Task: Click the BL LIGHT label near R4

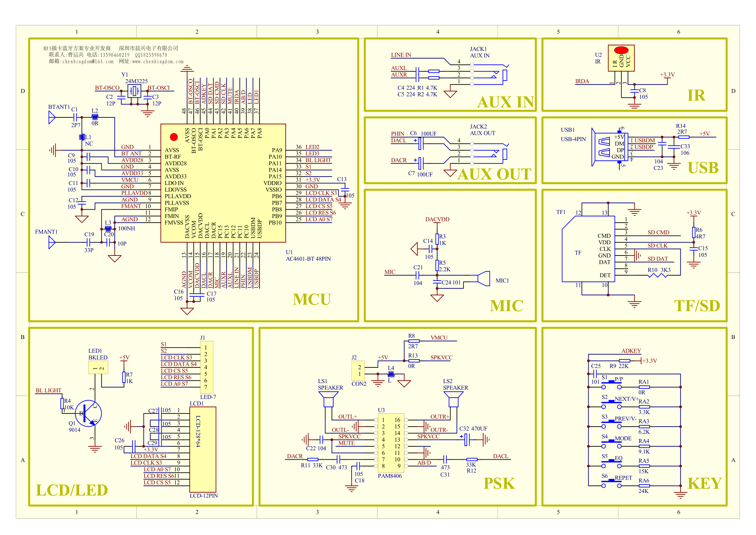Action: pos(48,391)
